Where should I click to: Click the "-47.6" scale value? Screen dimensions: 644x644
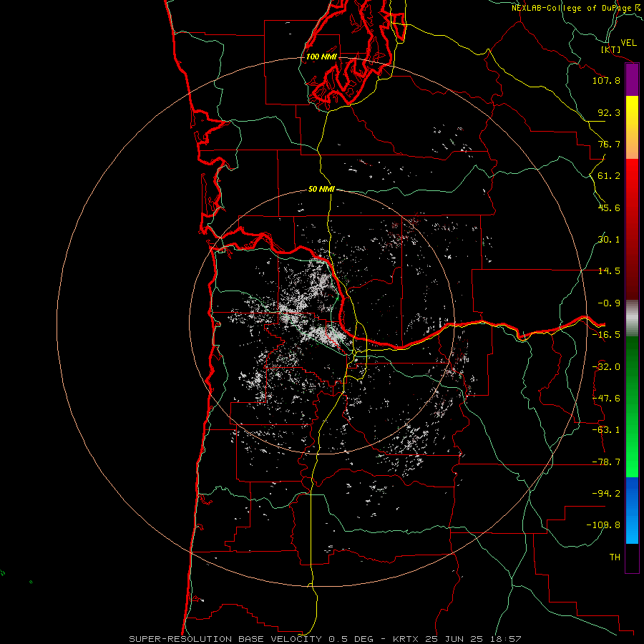click(x=606, y=399)
